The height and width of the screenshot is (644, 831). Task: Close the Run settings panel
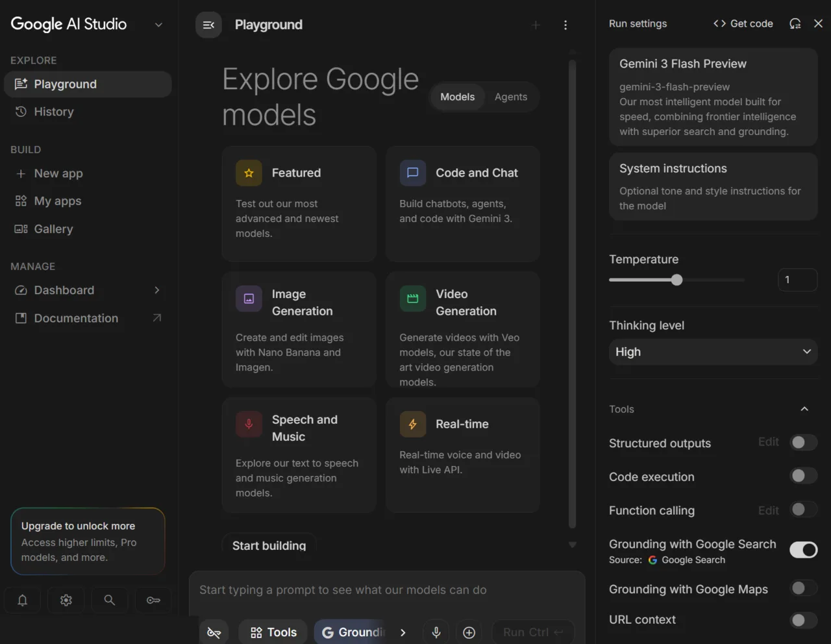click(x=819, y=23)
